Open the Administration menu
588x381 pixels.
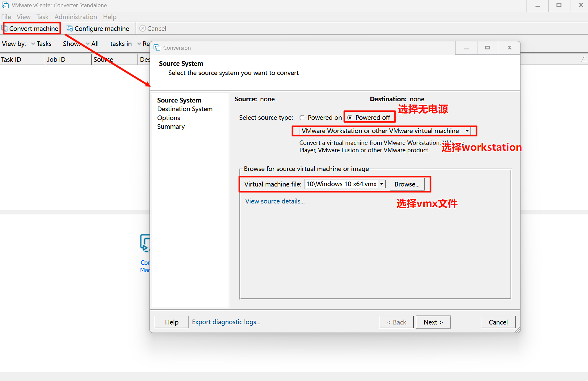click(76, 17)
